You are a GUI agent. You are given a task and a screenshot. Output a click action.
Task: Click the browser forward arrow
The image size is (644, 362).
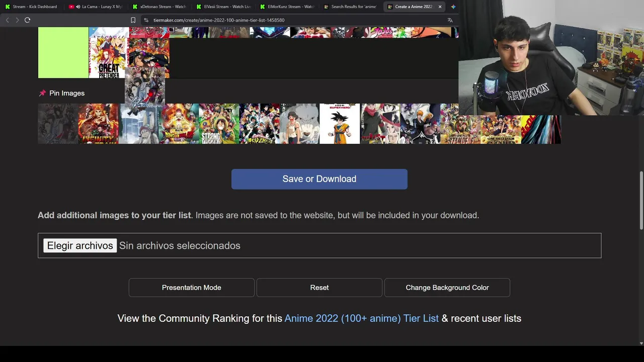[x=17, y=20]
